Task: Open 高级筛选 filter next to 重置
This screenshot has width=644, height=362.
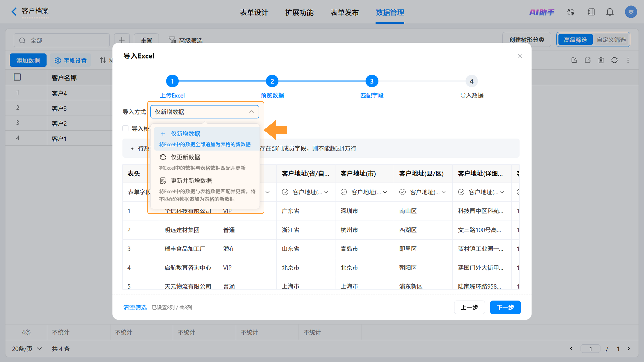Action: point(185,40)
